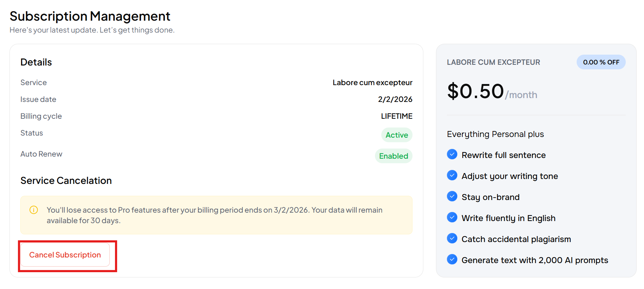Click the yellow cancellation warning message
This screenshot has width=644, height=289.
(x=214, y=215)
